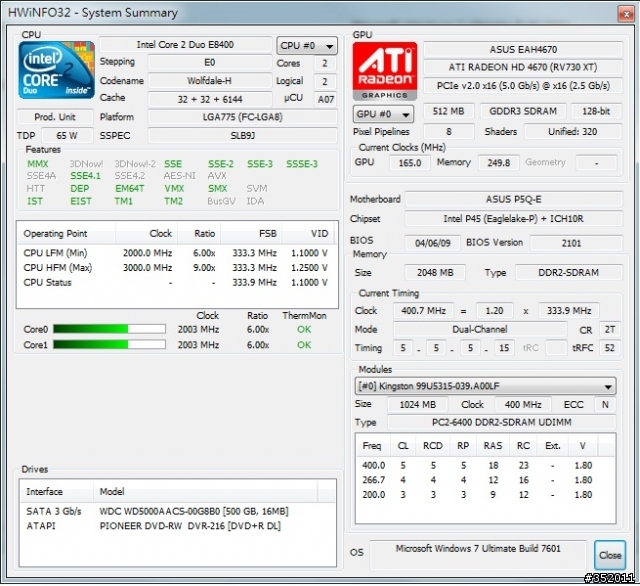Click the µCU value A07
Viewport: 640px width, 586px height.
pos(326,99)
